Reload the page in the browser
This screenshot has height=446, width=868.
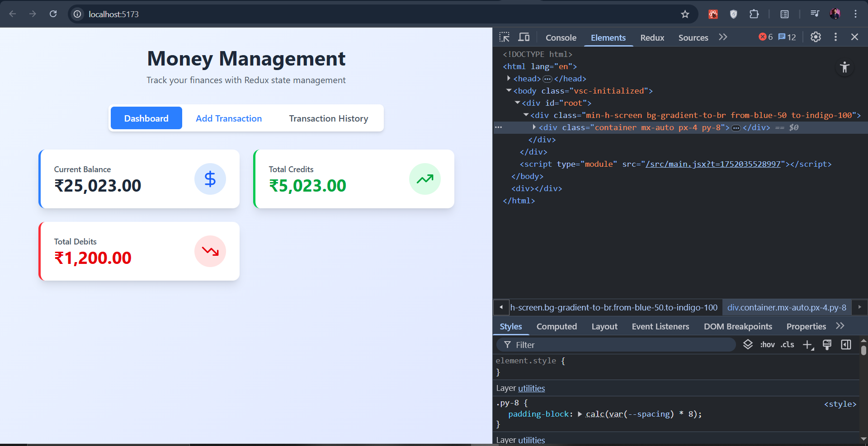coord(53,14)
